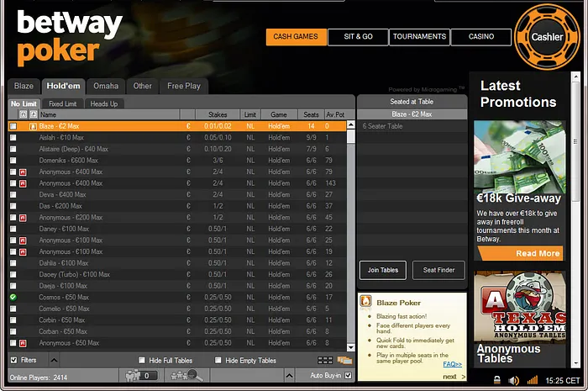This screenshot has height=391, width=588.
Task: Collapse filters with arrow next to Filters
Action: (54, 361)
